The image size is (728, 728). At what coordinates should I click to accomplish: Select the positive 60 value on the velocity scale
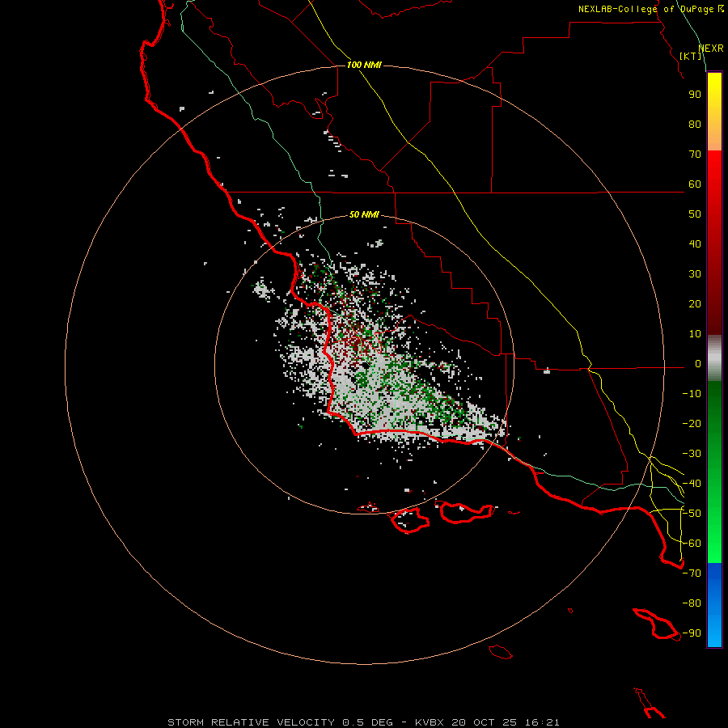click(x=695, y=184)
